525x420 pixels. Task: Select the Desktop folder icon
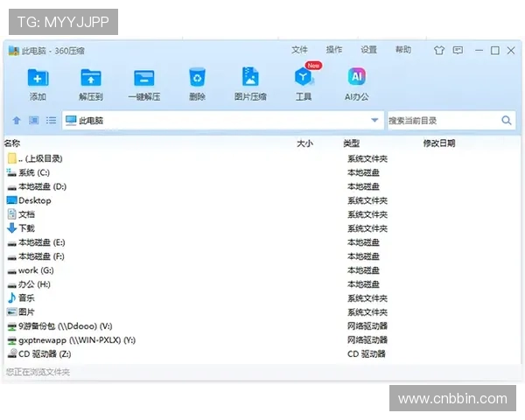pos(11,200)
